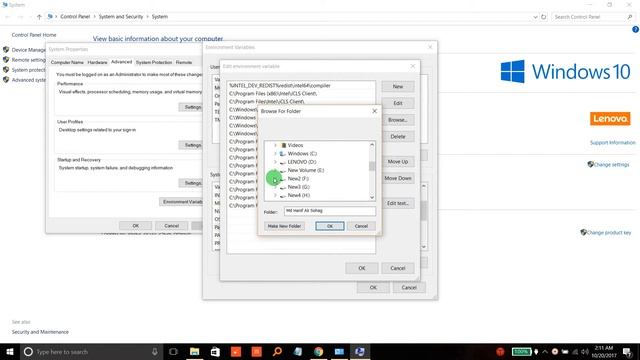Open Support Information link
This screenshot has width=640, height=360.
click(x=613, y=142)
